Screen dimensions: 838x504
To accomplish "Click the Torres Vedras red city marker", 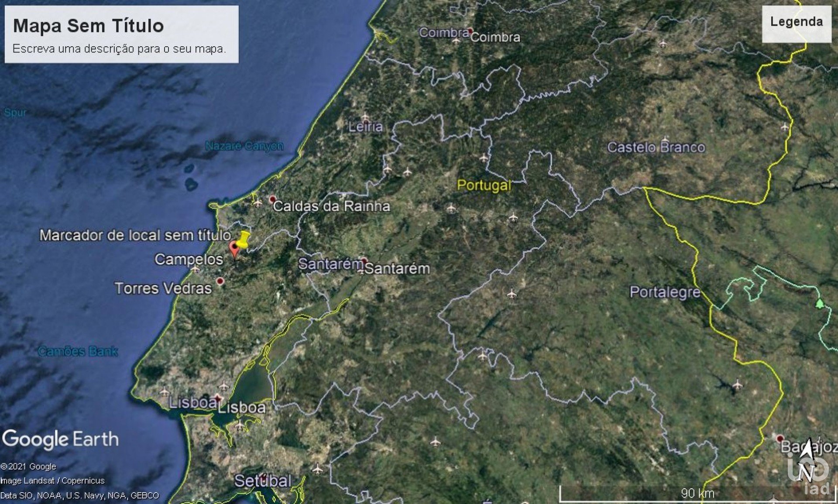I will [220, 281].
